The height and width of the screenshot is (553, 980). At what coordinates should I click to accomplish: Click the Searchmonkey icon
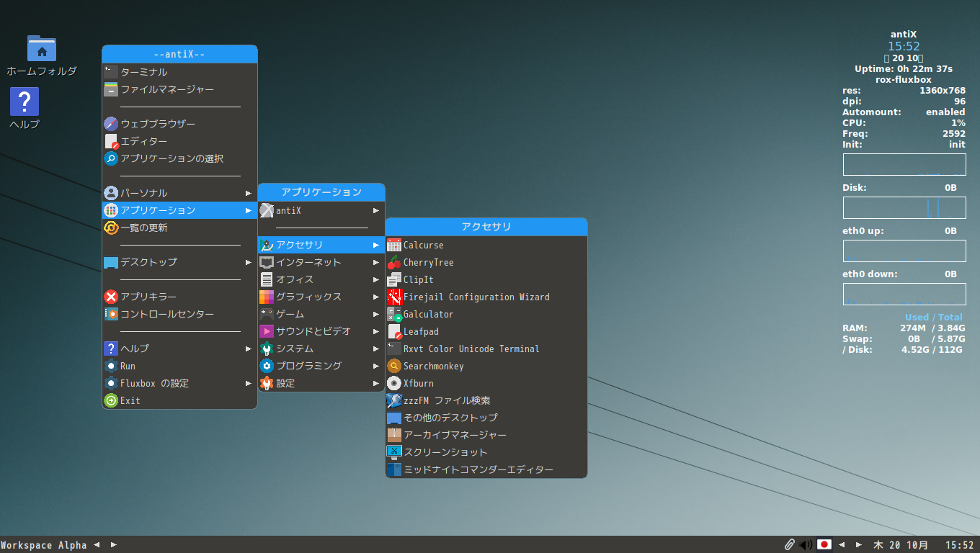tap(394, 366)
